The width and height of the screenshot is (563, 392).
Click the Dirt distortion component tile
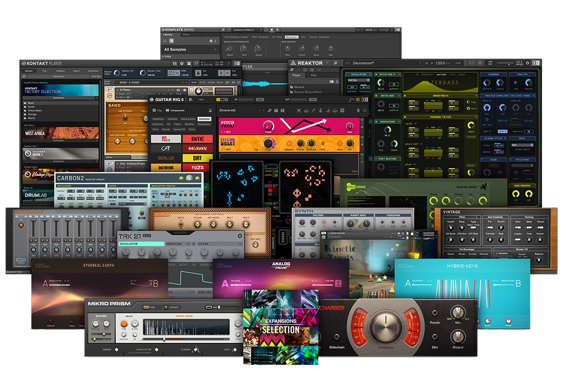(x=197, y=158)
